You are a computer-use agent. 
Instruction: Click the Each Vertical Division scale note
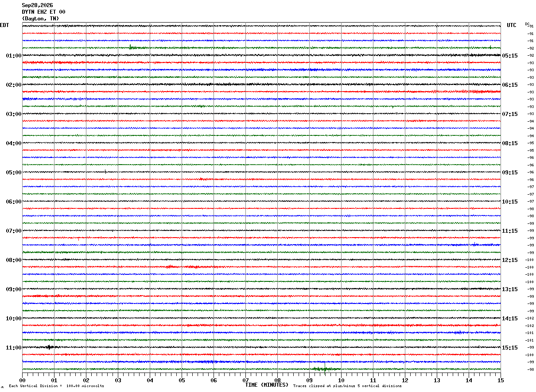(56, 386)
